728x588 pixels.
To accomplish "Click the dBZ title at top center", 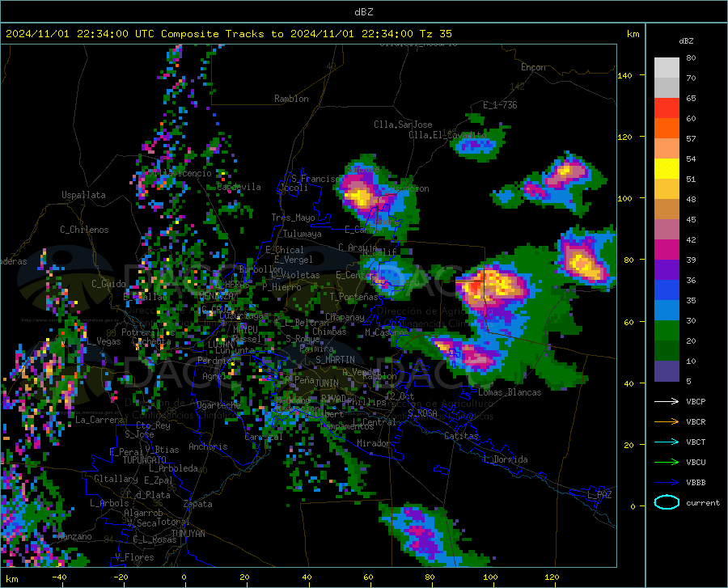I will click(x=363, y=12).
